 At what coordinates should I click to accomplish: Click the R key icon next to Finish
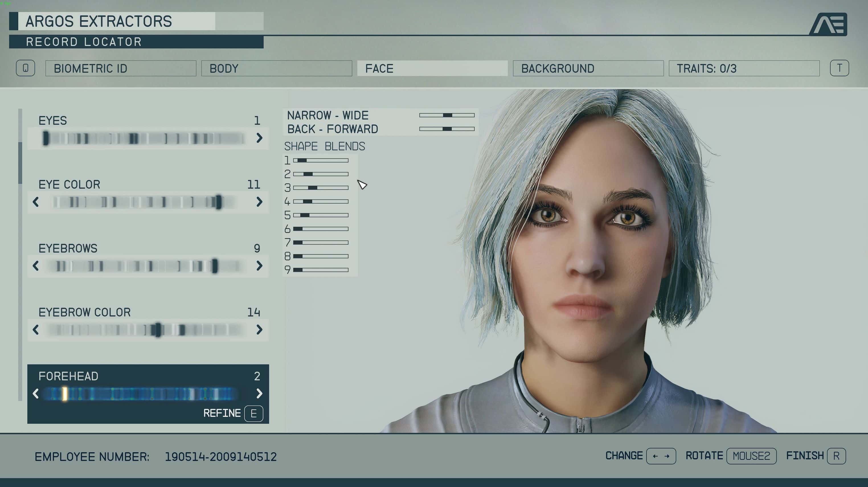point(836,456)
